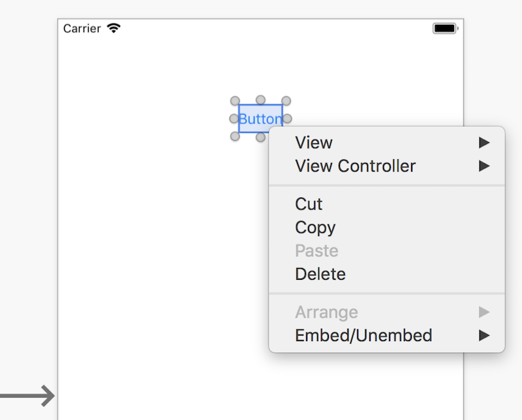Screen dimensions: 522x420
Task: Select the blue Button on the canvas
Action: (x=260, y=119)
